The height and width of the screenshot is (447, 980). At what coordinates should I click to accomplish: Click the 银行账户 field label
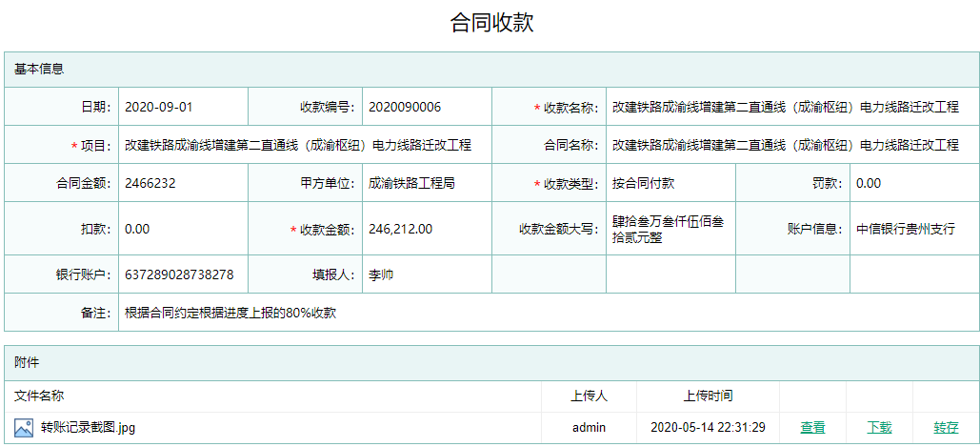(84, 274)
